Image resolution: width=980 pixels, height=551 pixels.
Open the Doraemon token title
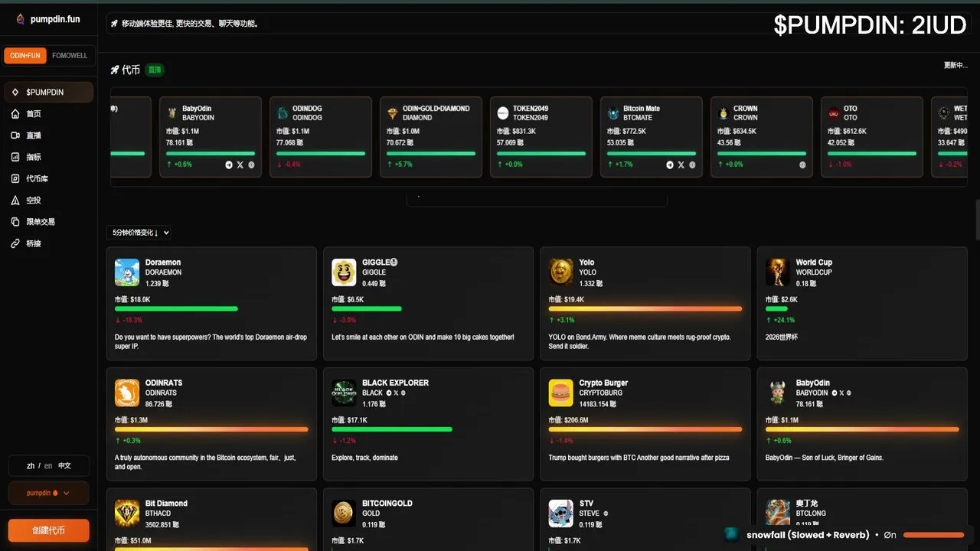pyautogui.click(x=163, y=262)
